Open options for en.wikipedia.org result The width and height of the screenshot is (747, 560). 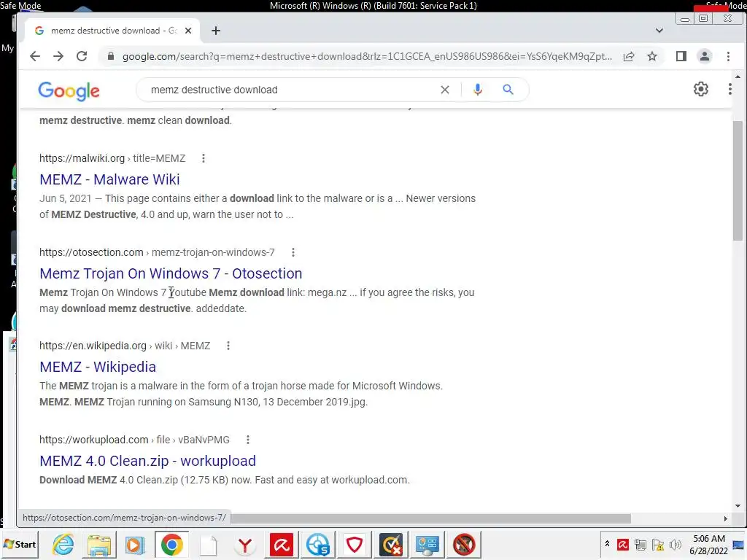(x=228, y=346)
